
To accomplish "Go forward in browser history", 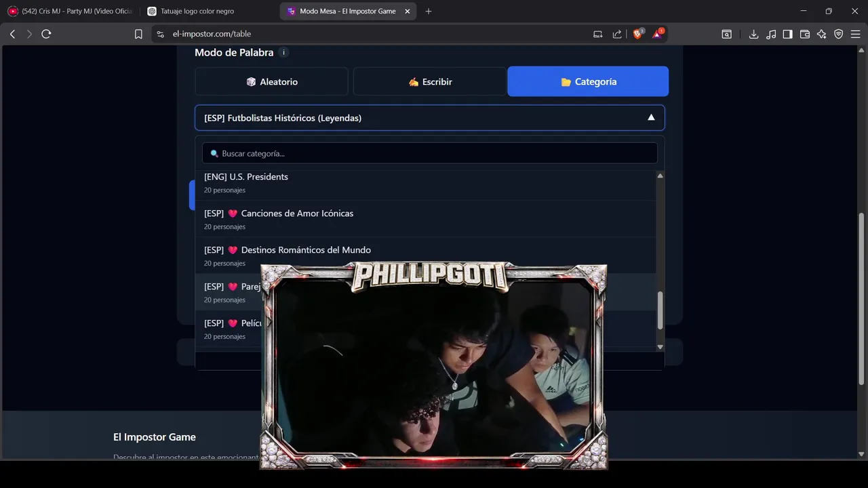I will (29, 34).
